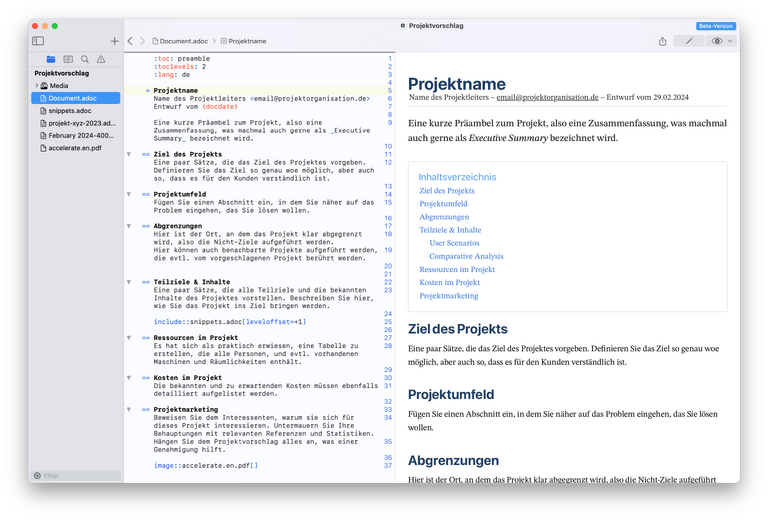Show the warnings panel in sidebar
This screenshot has width=768, height=520.
(x=101, y=60)
